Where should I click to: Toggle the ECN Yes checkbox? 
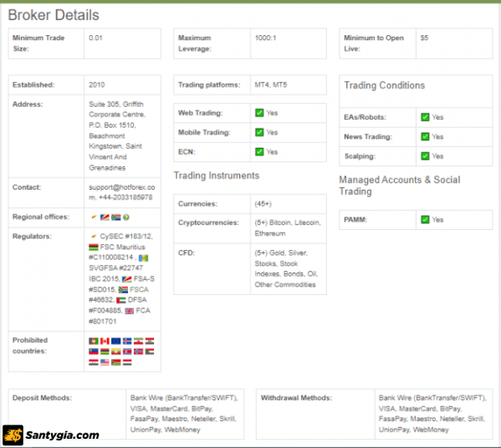pos(259,151)
